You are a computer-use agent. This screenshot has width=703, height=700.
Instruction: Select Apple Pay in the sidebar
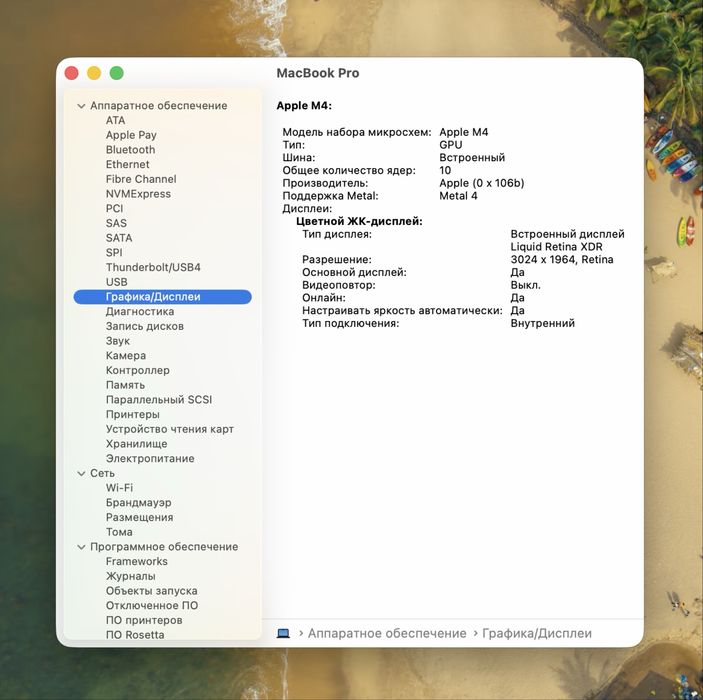(131, 135)
